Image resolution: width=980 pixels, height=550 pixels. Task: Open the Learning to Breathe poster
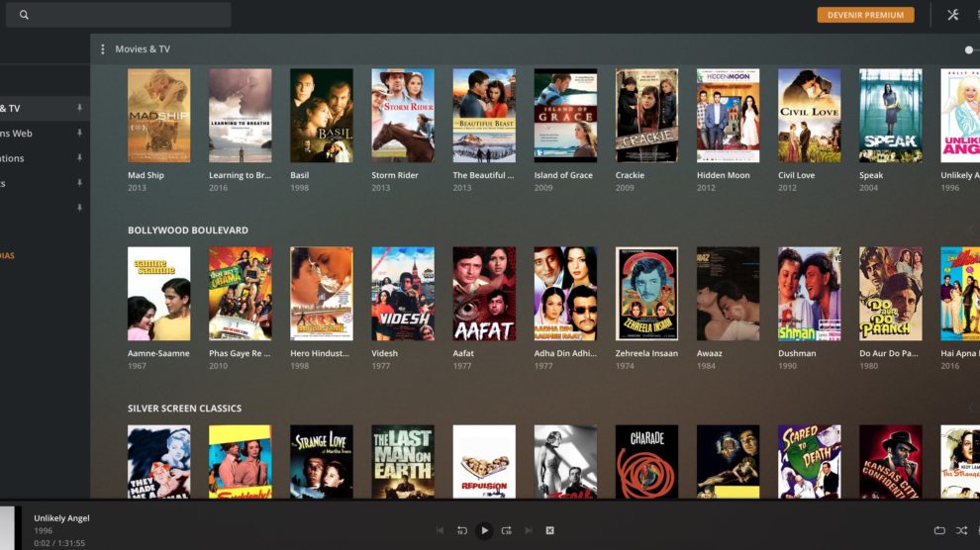point(240,116)
